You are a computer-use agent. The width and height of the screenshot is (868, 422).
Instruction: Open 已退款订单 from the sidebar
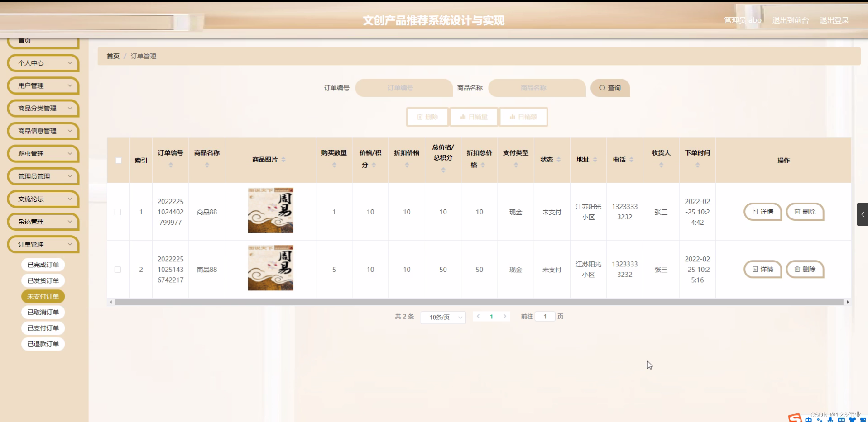click(x=43, y=344)
